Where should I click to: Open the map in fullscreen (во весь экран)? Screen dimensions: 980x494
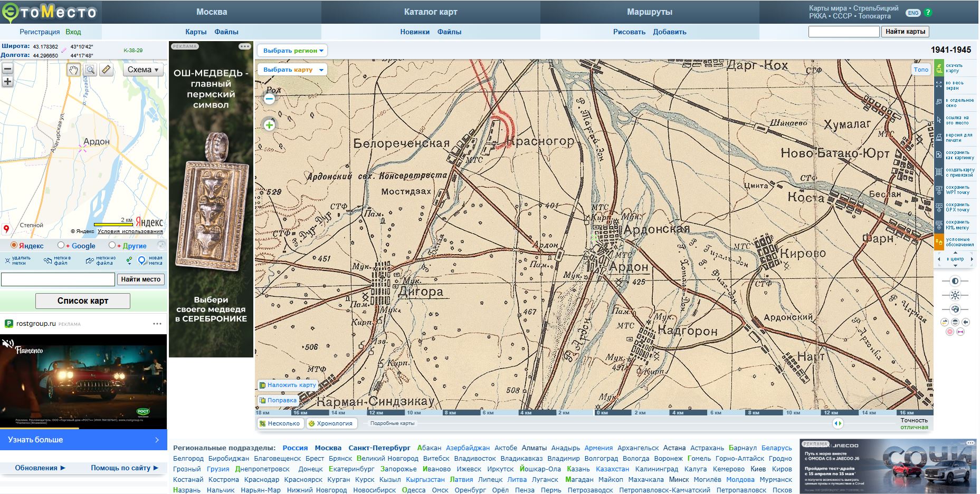(x=939, y=84)
